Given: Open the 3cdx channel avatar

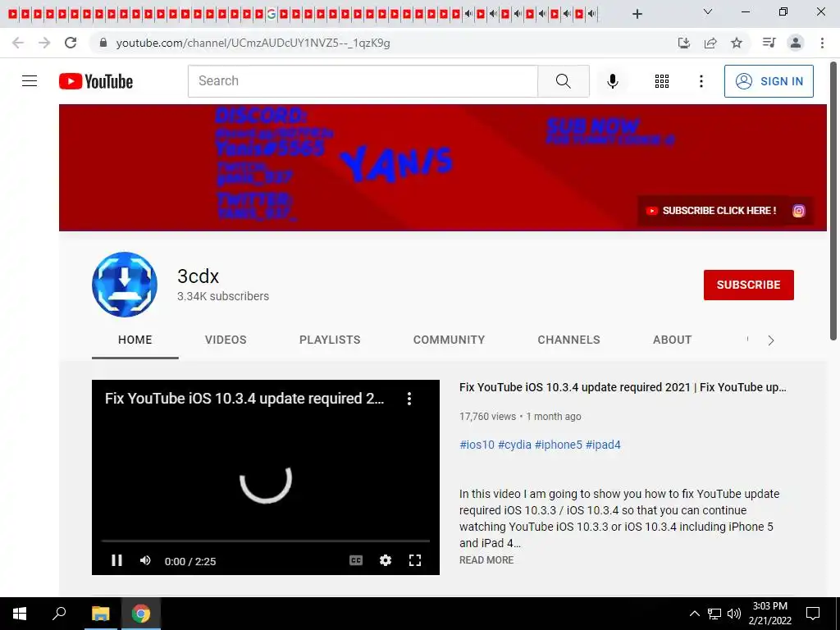Looking at the screenshot, I should click(125, 285).
